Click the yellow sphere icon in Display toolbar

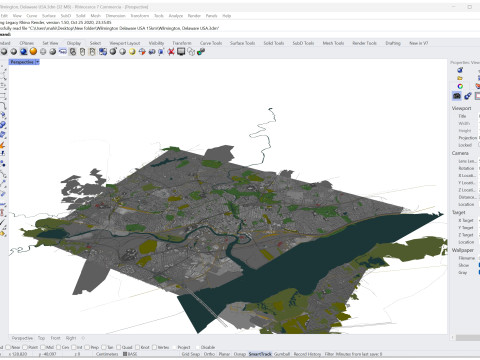tap(132, 51)
